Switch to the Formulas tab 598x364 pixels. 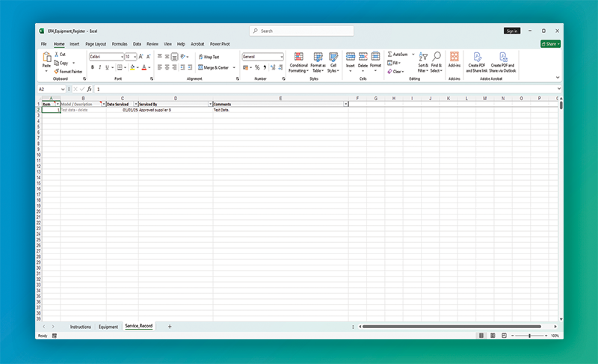120,44
